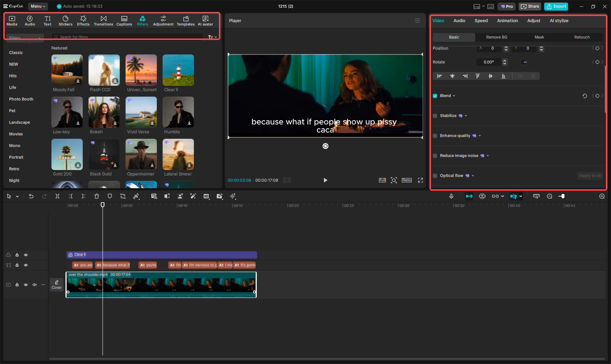Click the auto snapping icon
The image size is (611, 364).
(x=482, y=196)
